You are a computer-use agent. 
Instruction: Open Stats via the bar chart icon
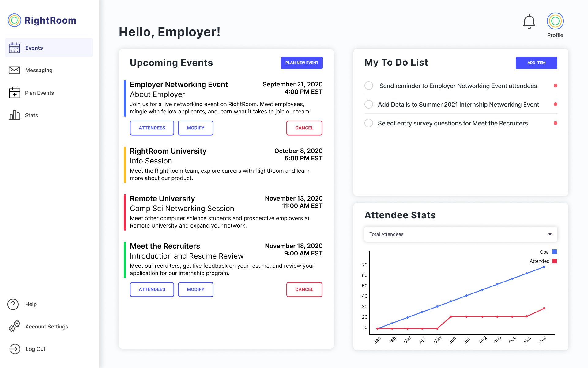[14, 115]
